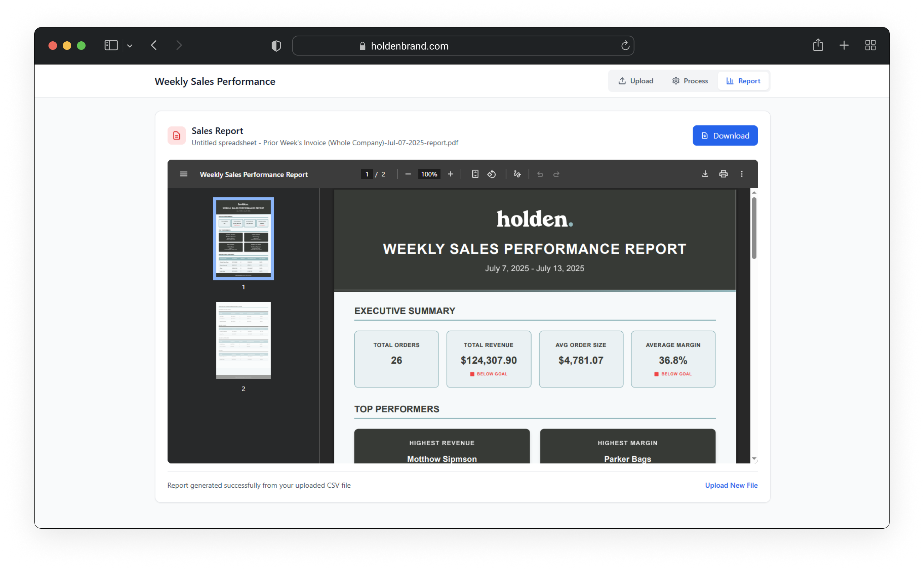Toggle the PDF sidebar hamburger menu
This screenshot has height=570, width=924.
coord(184,174)
